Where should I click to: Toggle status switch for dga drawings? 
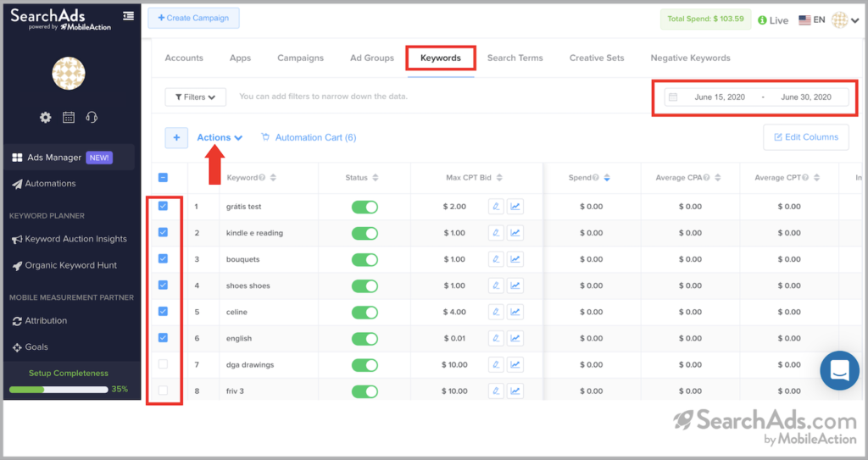364,365
